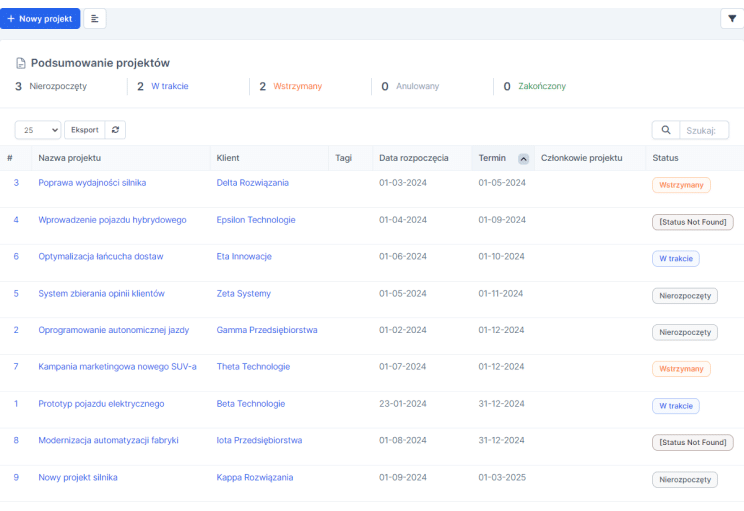Click the search magnifier icon

[666, 130]
